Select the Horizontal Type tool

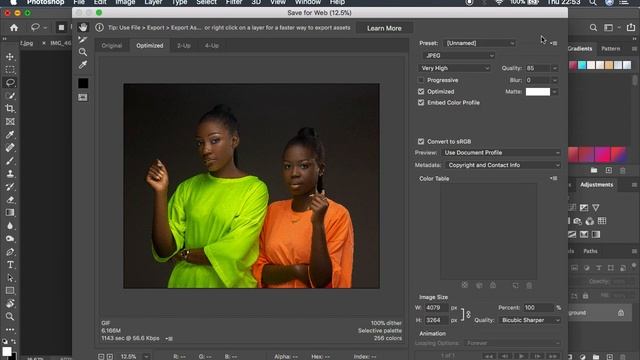click(10, 265)
